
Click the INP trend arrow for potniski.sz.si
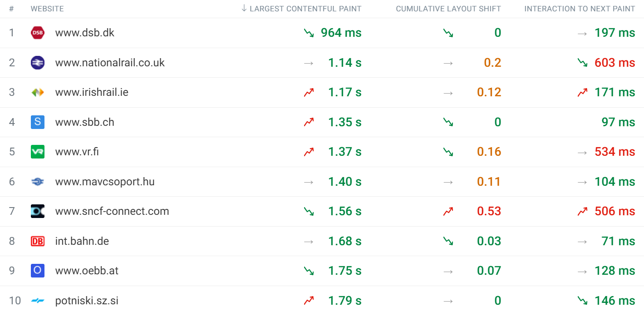click(x=582, y=301)
